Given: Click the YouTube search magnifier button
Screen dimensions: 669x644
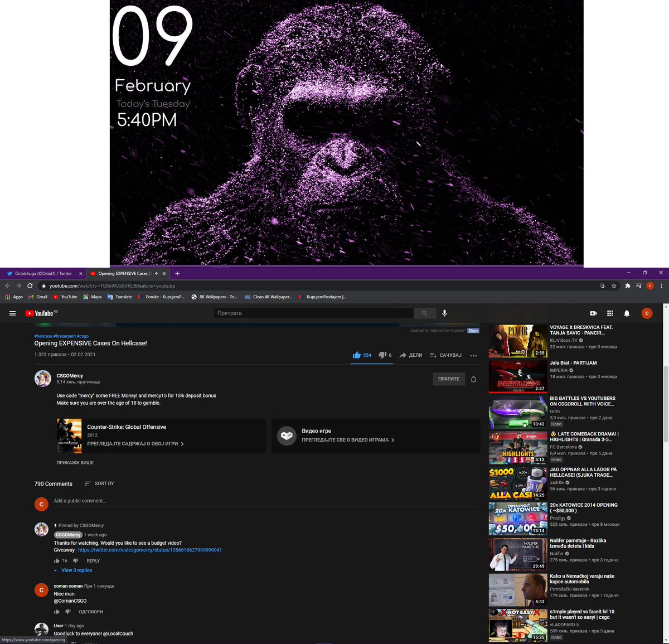Looking at the screenshot, I should click(424, 313).
